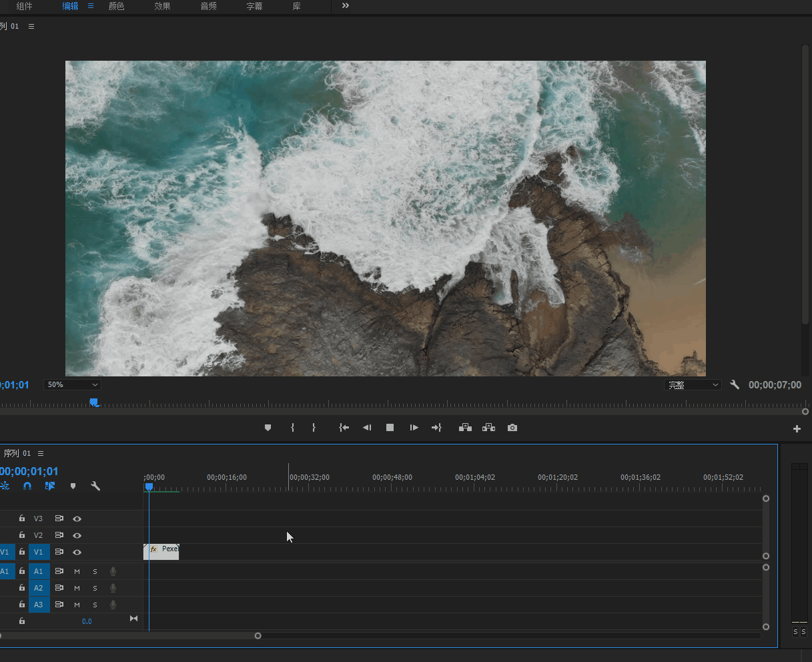
Task: Expand the workspace overflow chevron menu
Action: (345, 6)
